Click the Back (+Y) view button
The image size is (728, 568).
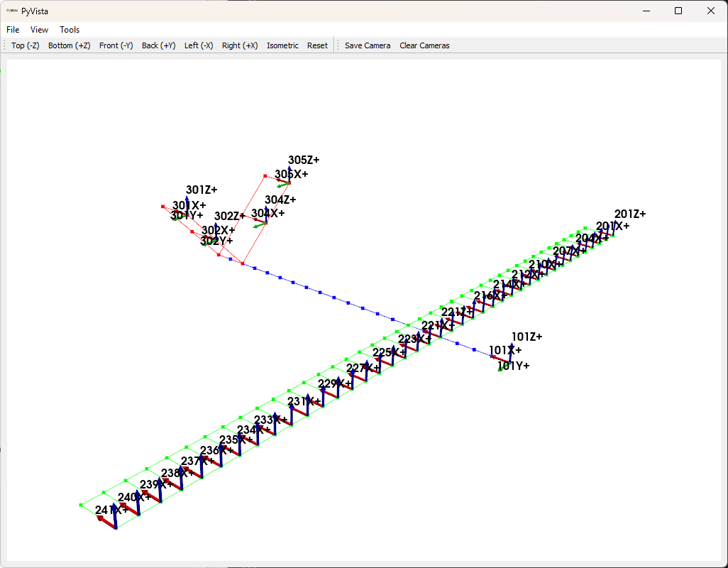point(158,45)
